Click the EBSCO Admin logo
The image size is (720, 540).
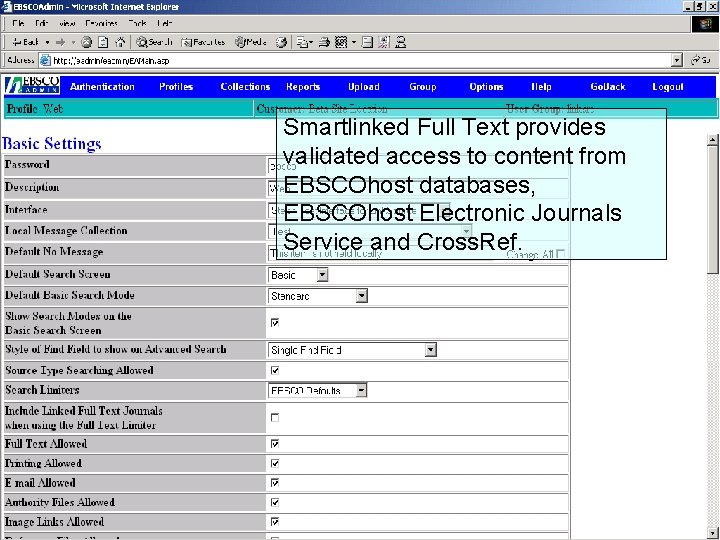point(32,86)
